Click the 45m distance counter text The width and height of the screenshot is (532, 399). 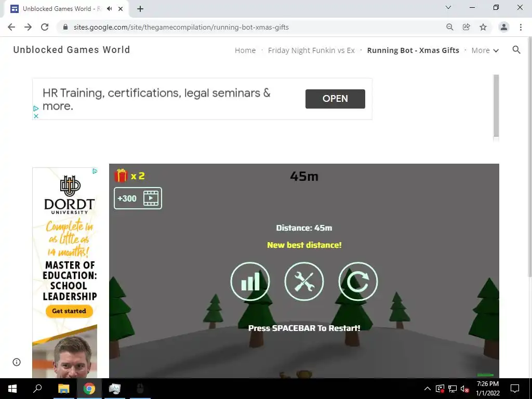click(x=304, y=177)
